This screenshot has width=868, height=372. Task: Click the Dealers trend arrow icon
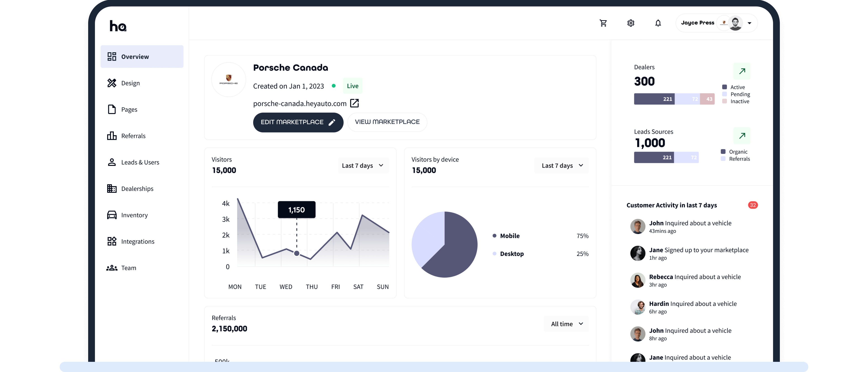(742, 71)
